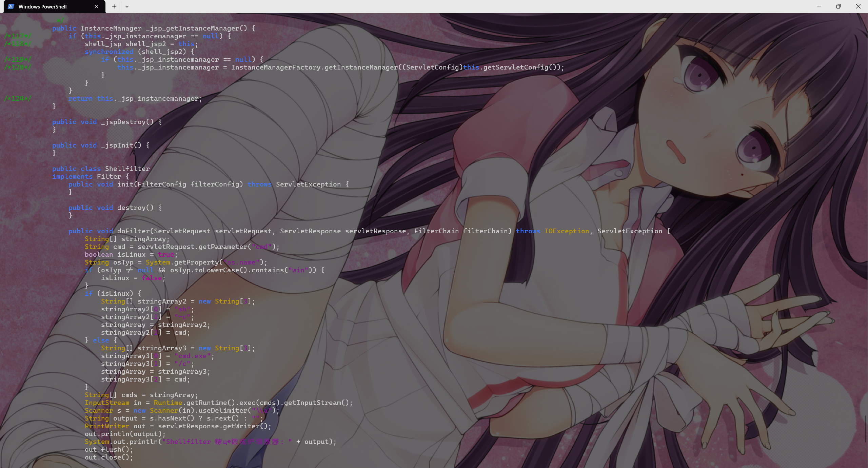Click the Shellfilter class name declaration
Screen dimensions: 868x468
pos(127,169)
